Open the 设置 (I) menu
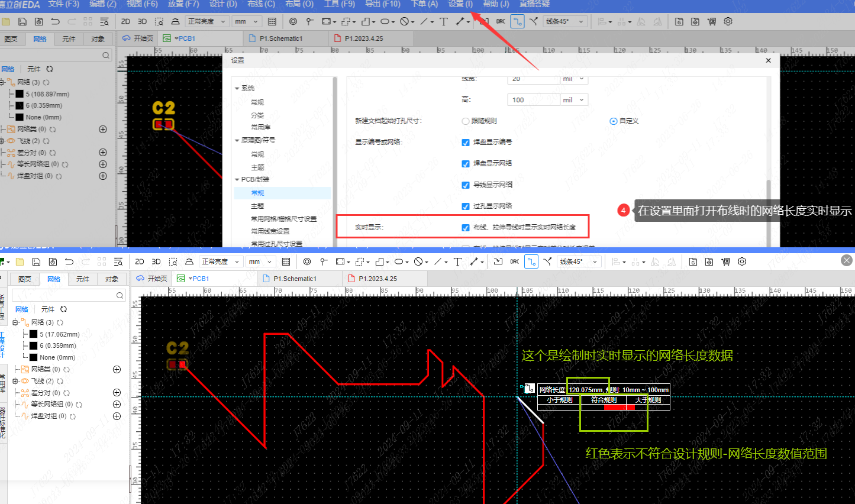The image size is (855, 504). pos(460,4)
